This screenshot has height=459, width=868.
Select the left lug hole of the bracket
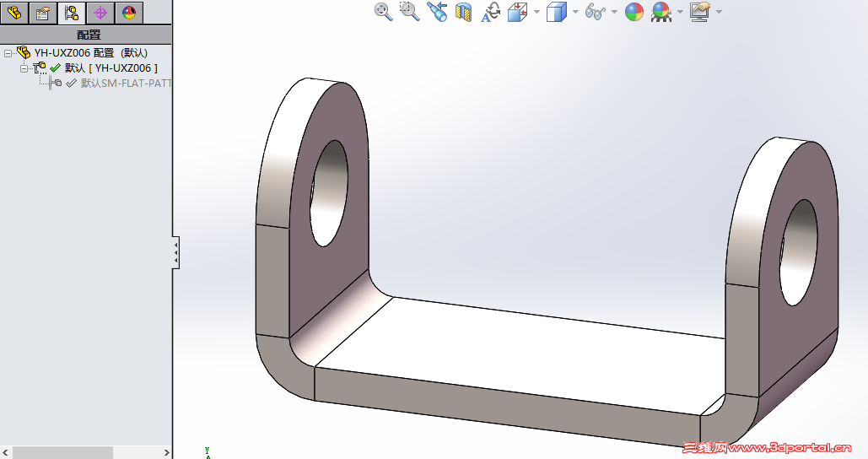pos(329,193)
